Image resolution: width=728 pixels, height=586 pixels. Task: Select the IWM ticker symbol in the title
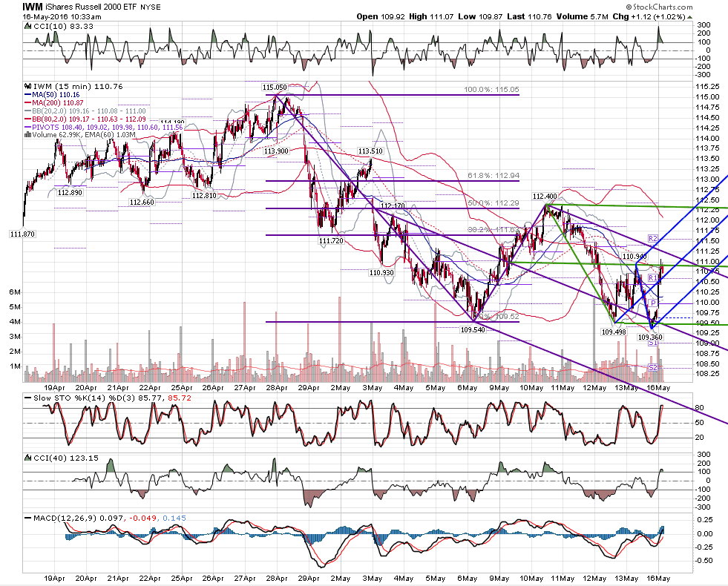tap(33, 7)
